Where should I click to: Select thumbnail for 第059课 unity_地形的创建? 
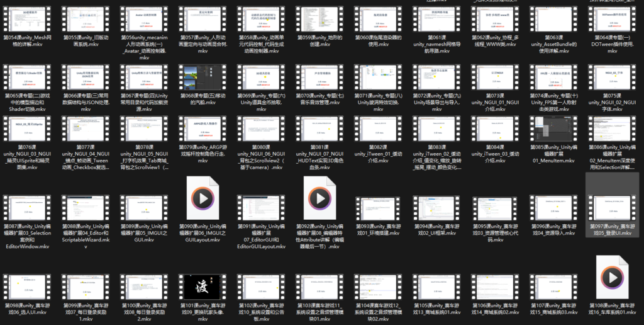[319, 18]
